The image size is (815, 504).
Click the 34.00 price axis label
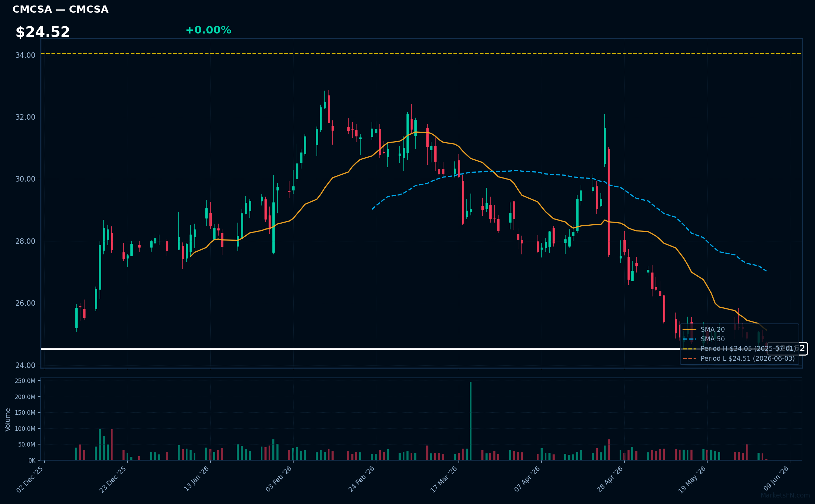pos(25,55)
